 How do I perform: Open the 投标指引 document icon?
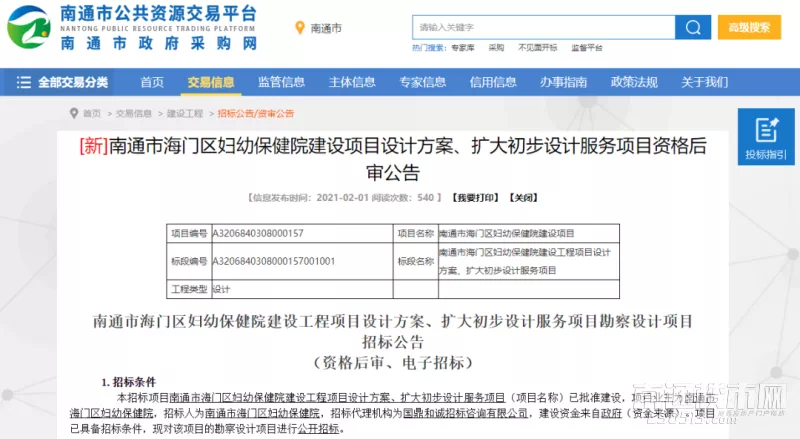tap(766, 130)
